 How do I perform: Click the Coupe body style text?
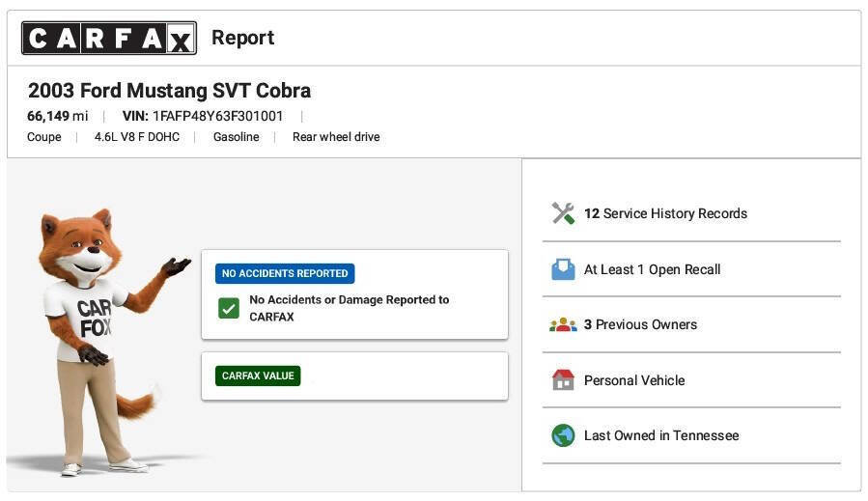(44, 137)
